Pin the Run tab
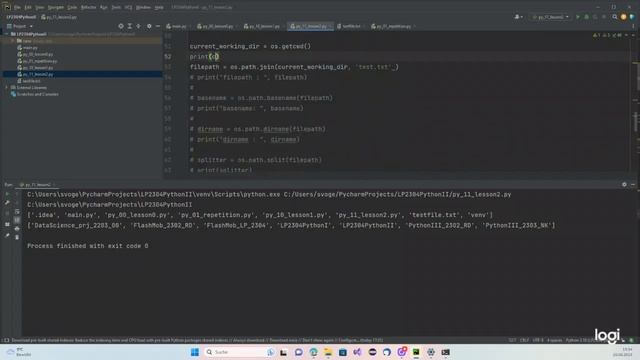 coord(7,236)
